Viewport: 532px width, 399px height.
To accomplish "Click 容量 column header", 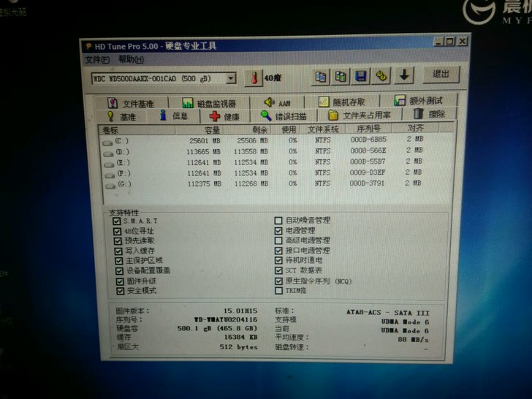I will 199,130.
